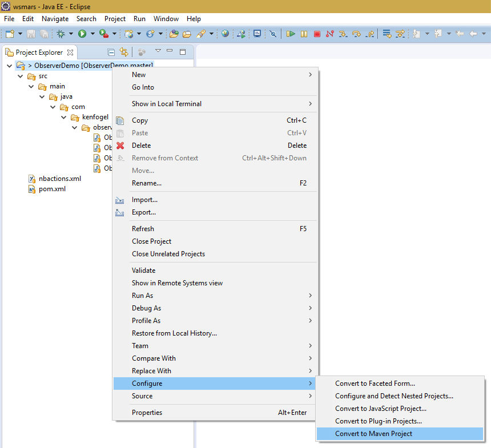
Task: Click the yellow Suspend pause icon
Action: pos(304,34)
